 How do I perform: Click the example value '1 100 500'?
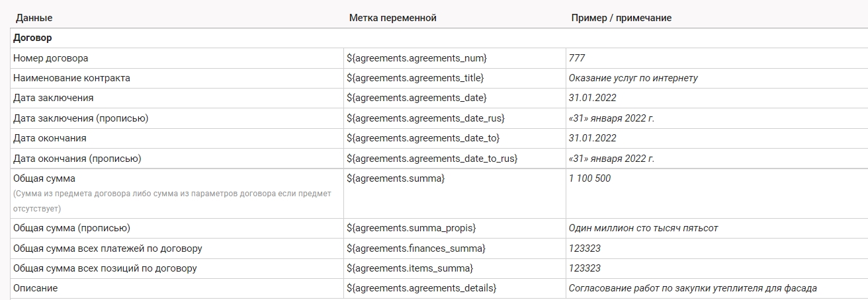589,178
